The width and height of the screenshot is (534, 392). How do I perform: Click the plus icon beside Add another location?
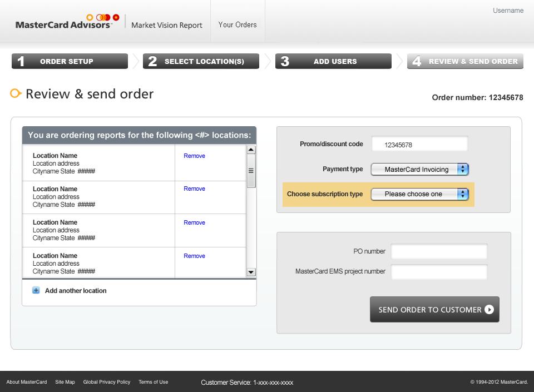point(36,290)
